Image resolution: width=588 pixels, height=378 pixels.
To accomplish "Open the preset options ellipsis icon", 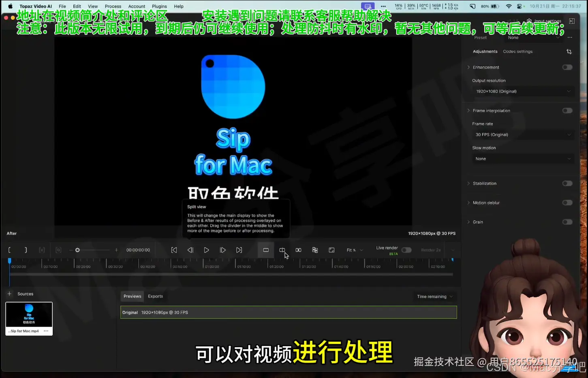I will 570,37.
